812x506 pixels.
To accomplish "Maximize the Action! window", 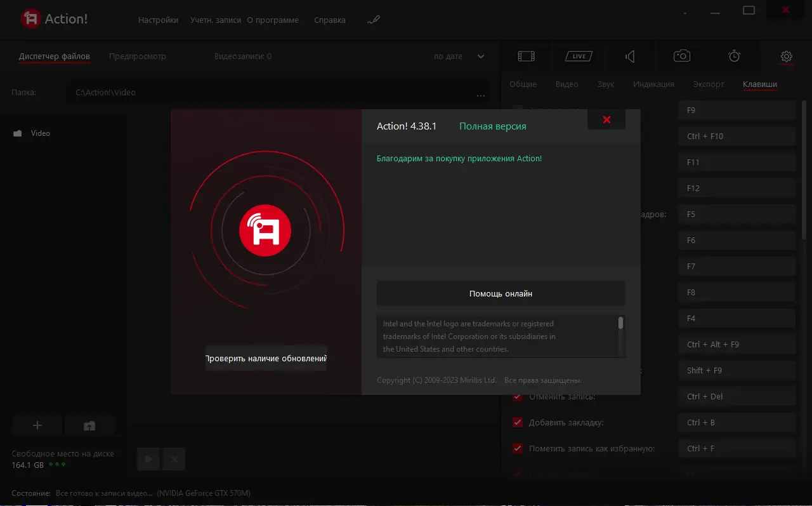I will coord(749,10).
